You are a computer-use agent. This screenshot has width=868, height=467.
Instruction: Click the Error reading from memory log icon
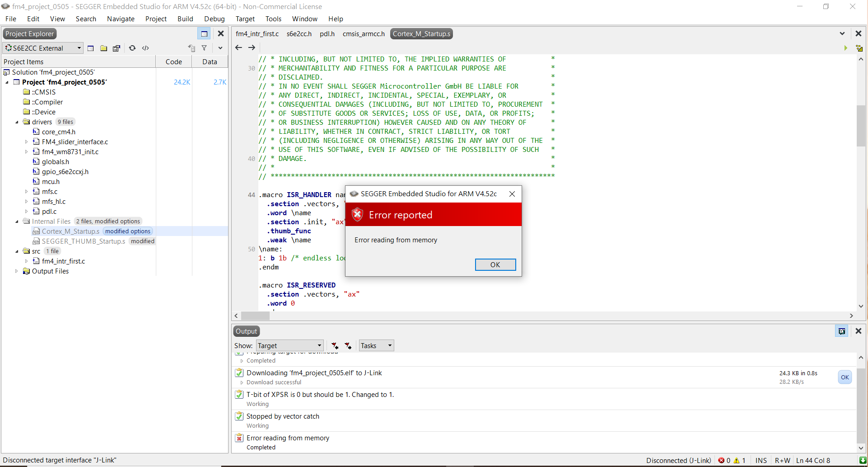[239, 438]
